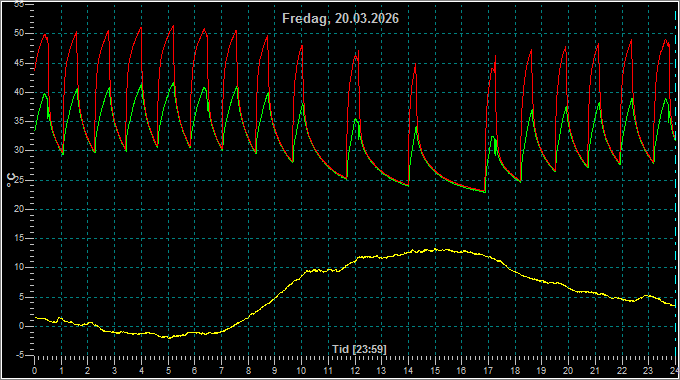The image size is (680, 380).
Task: Select hour 0 on the time axis
Action: click(35, 371)
